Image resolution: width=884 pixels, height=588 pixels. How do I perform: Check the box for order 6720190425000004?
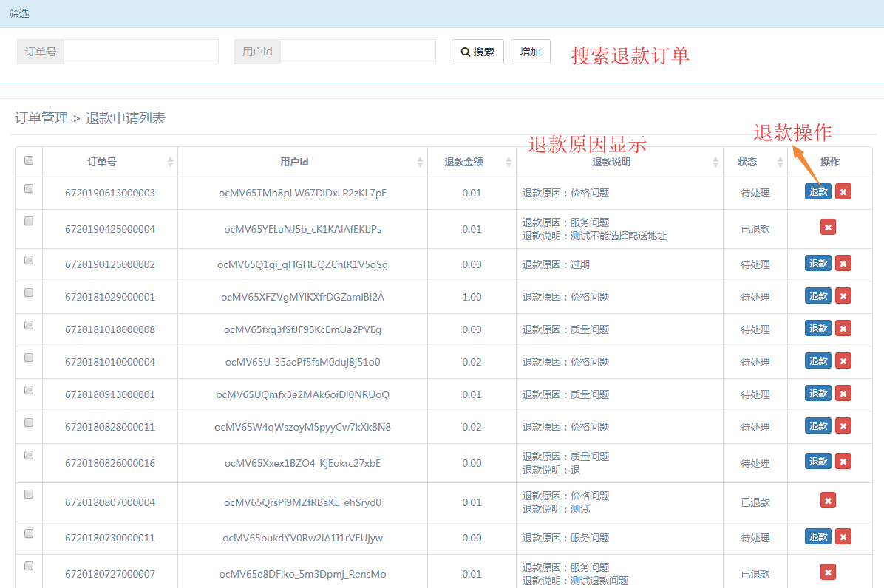(x=29, y=222)
